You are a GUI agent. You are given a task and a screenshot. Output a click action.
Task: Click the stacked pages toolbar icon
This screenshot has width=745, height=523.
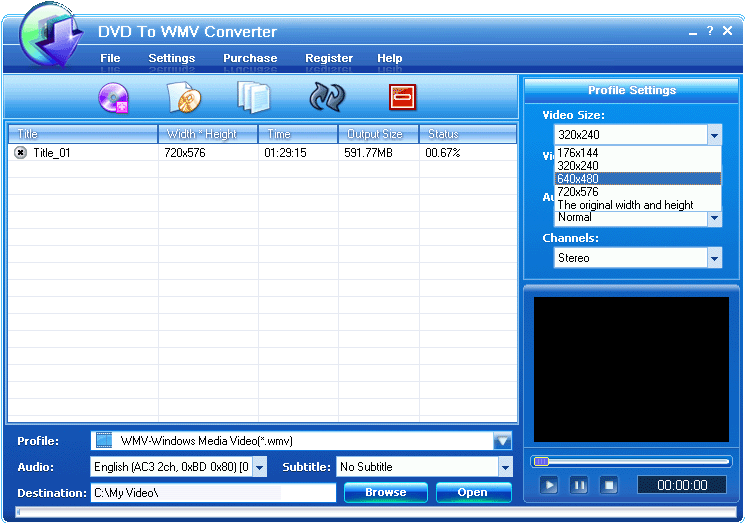(254, 97)
